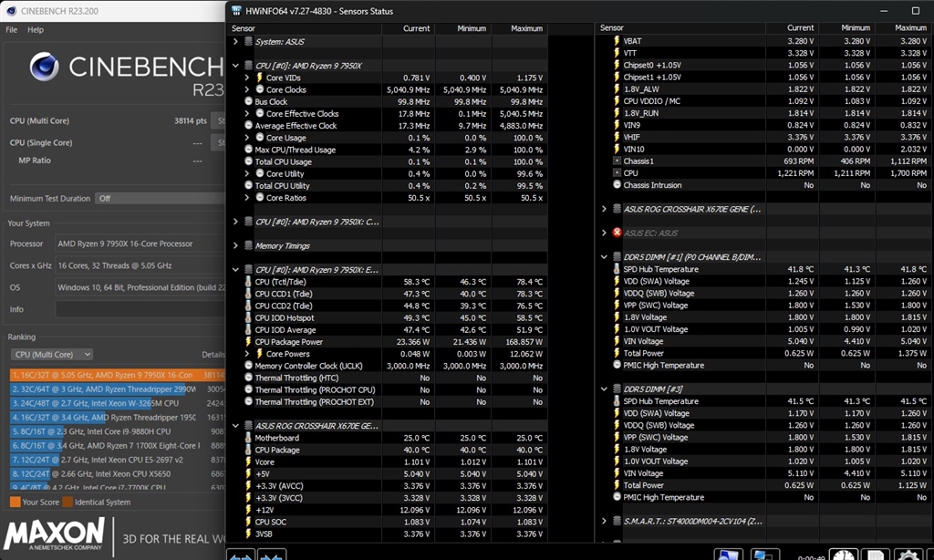The width and height of the screenshot is (934, 560).
Task: Click the Cinebench sphere logo
Action: click(x=44, y=67)
